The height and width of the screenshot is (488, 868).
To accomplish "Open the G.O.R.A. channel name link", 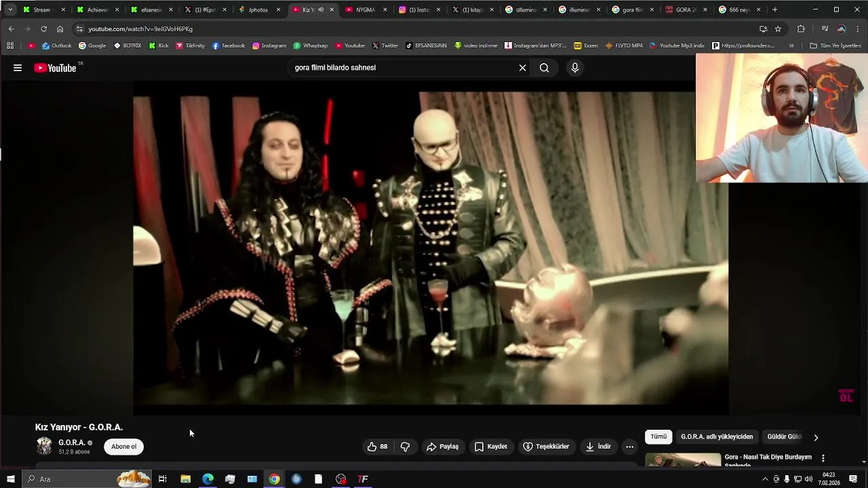I will click(71, 443).
